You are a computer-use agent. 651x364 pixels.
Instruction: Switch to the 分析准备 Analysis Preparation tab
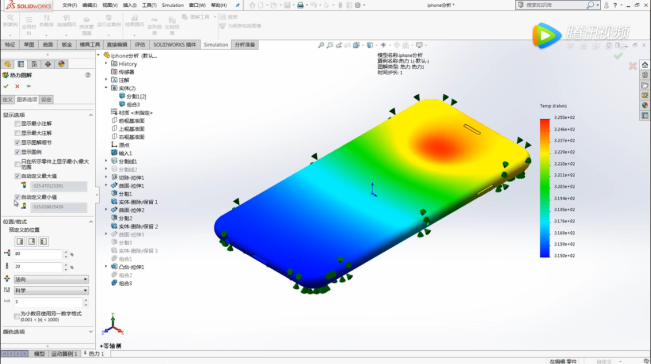coord(245,45)
